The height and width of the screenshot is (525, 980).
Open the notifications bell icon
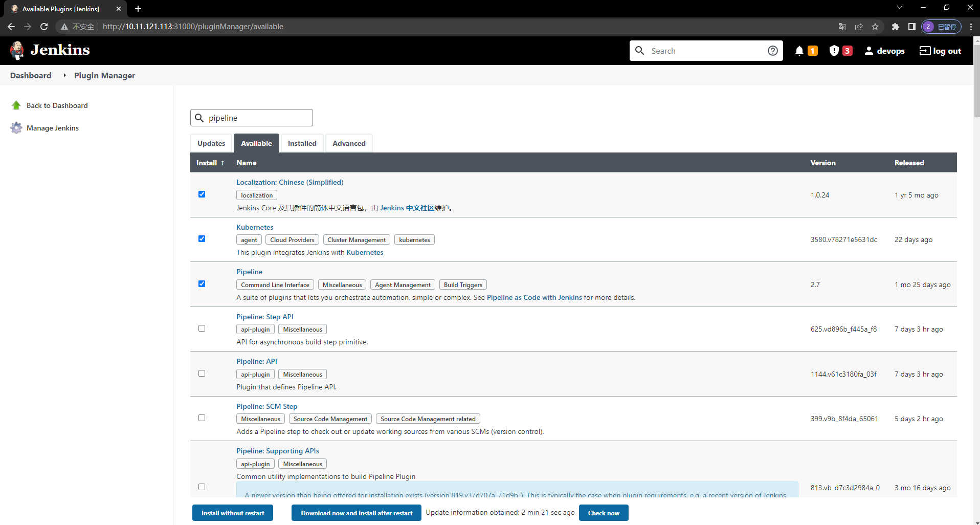click(x=799, y=51)
